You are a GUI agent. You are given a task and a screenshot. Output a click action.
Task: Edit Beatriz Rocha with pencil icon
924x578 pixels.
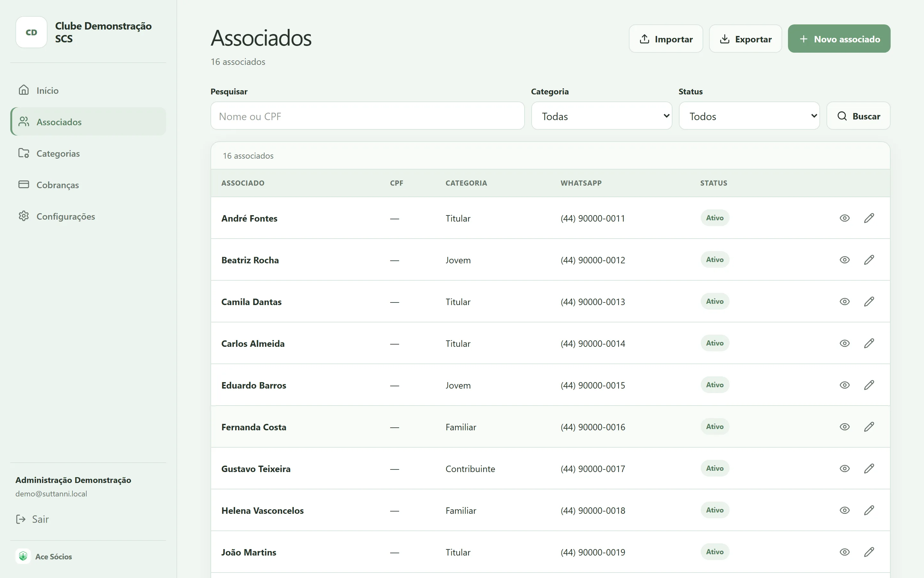click(868, 259)
